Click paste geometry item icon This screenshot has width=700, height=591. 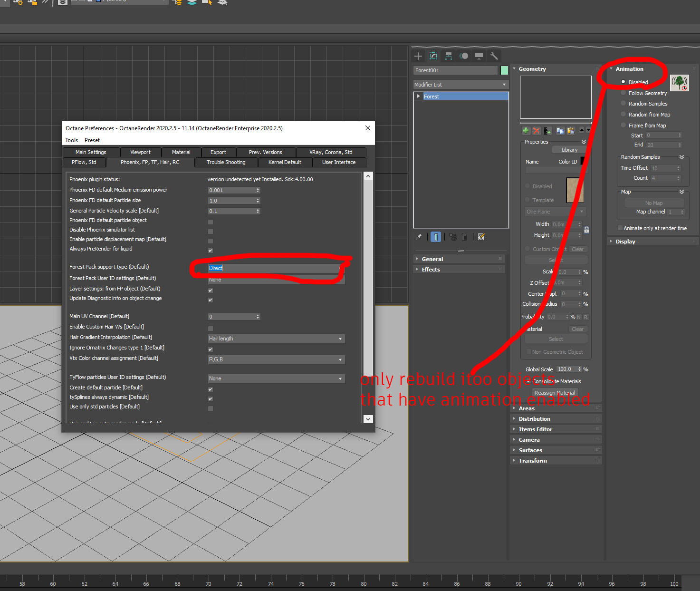(571, 131)
